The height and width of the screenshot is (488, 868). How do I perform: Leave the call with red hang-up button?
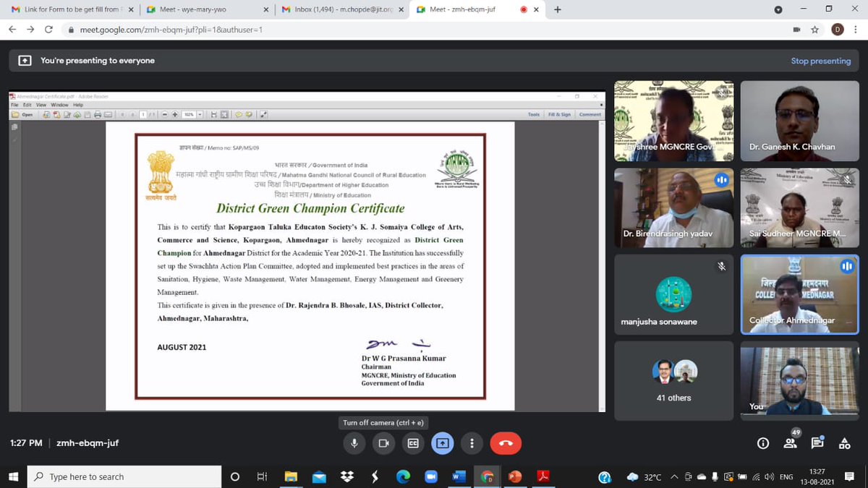pyautogui.click(x=506, y=443)
